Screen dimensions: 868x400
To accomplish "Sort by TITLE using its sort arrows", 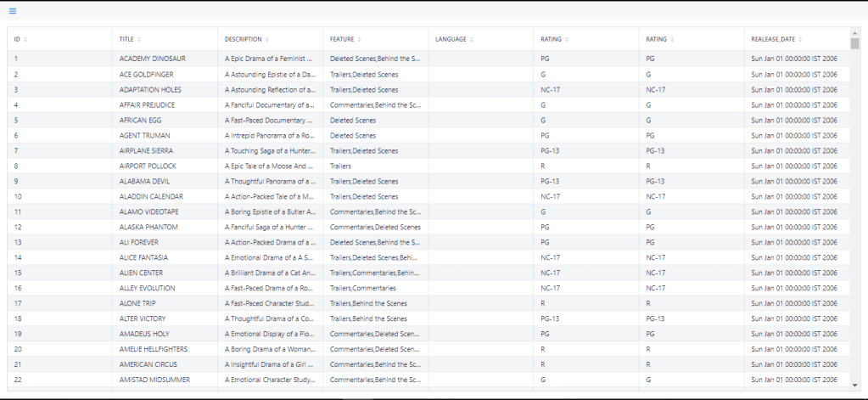I will [139, 40].
